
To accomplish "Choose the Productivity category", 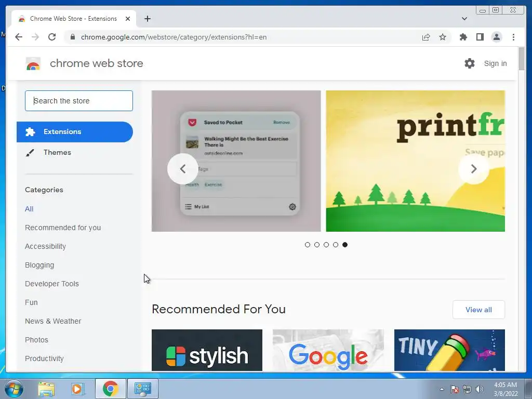I will (45, 358).
